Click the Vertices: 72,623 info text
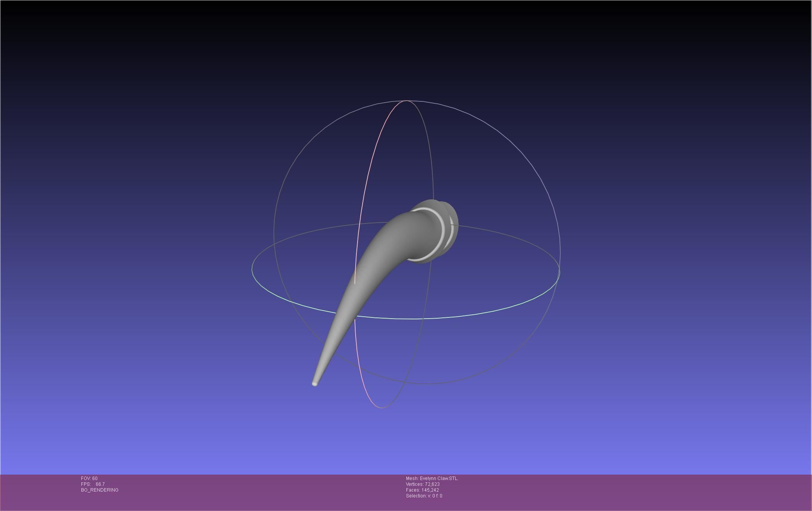 pyautogui.click(x=423, y=484)
